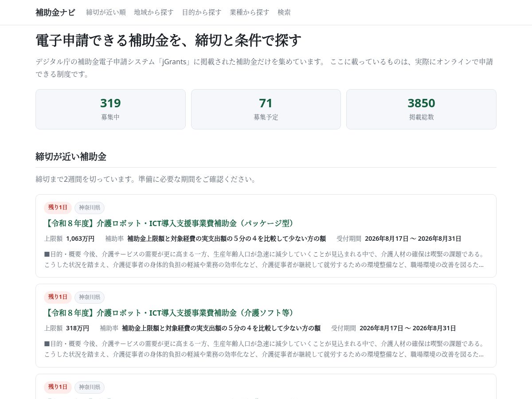The height and width of the screenshot is (399, 532).
Task: Select the 319 募集中 stat card
Action: pos(110,109)
